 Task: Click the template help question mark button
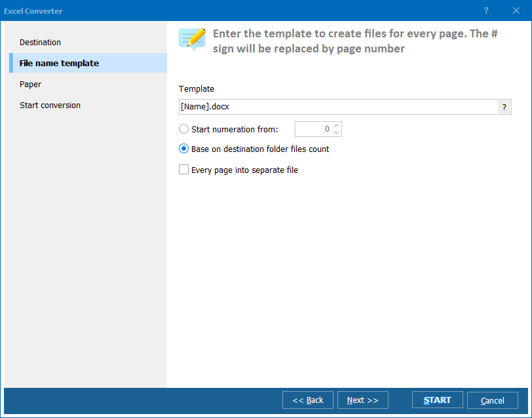point(504,107)
